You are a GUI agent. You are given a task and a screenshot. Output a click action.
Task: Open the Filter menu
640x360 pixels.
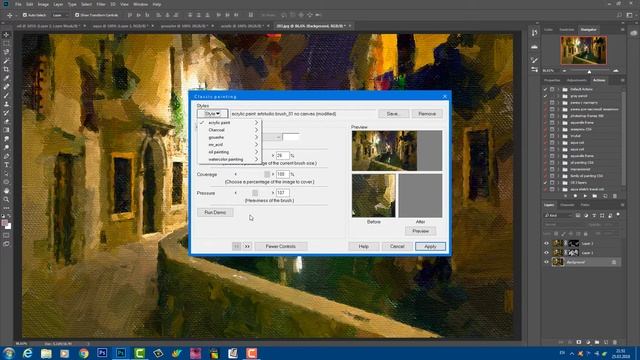101,4
